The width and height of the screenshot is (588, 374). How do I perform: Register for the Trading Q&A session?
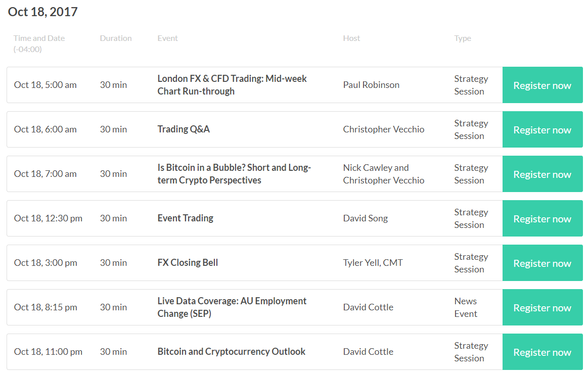tap(542, 130)
